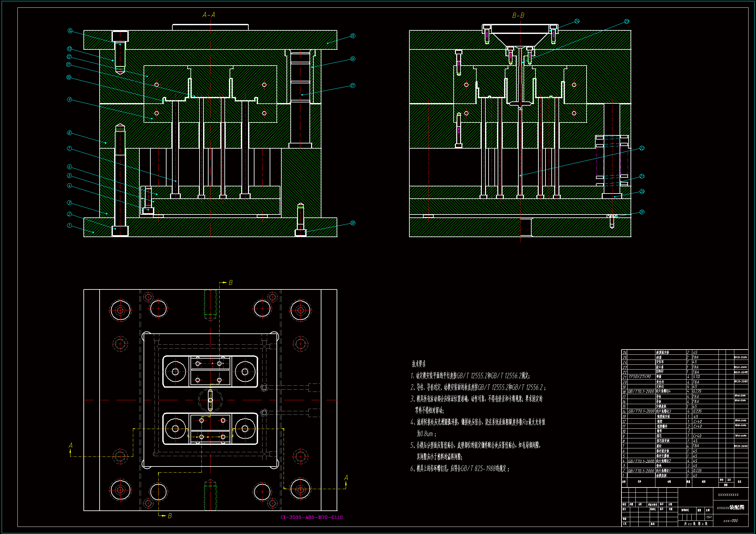Select parts list row 18 GB/T70.1-2000
Viewport: 756px width, 534px height.
click(x=641, y=392)
